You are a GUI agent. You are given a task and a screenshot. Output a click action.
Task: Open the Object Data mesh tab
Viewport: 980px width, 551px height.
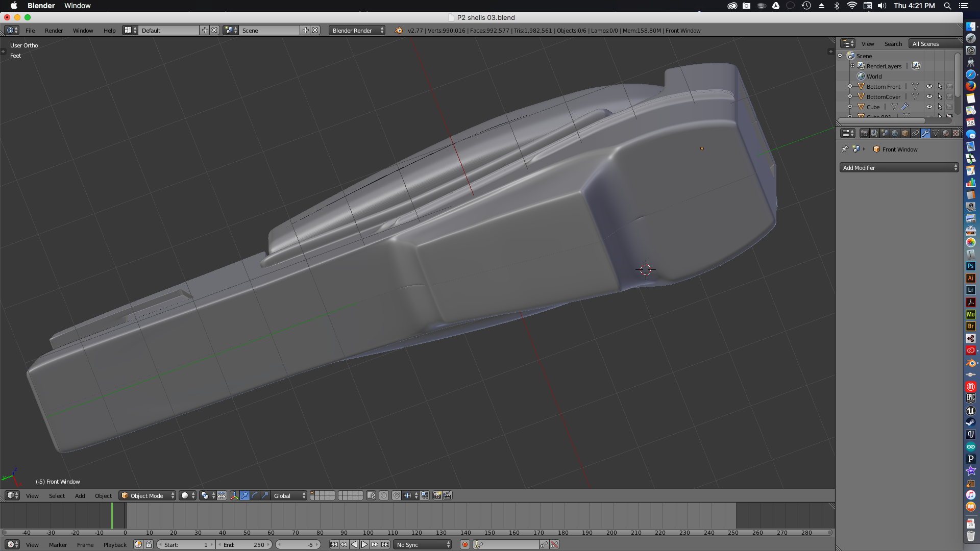[936, 133]
